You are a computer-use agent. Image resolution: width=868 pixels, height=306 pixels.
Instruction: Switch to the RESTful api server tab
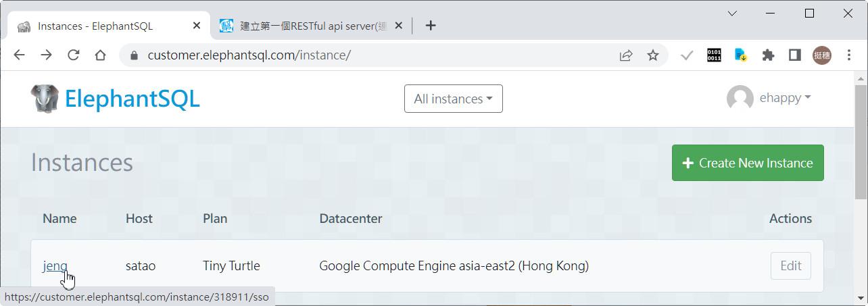coord(311,26)
